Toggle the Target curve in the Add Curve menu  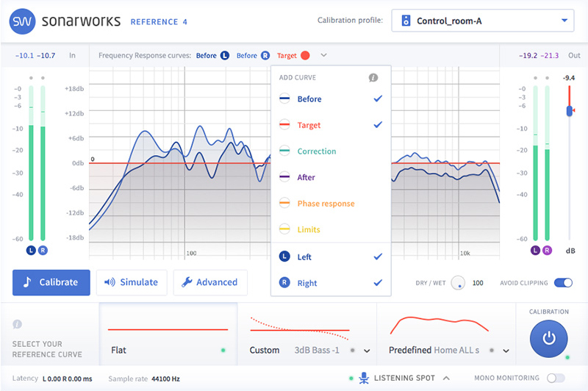click(x=331, y=125)
